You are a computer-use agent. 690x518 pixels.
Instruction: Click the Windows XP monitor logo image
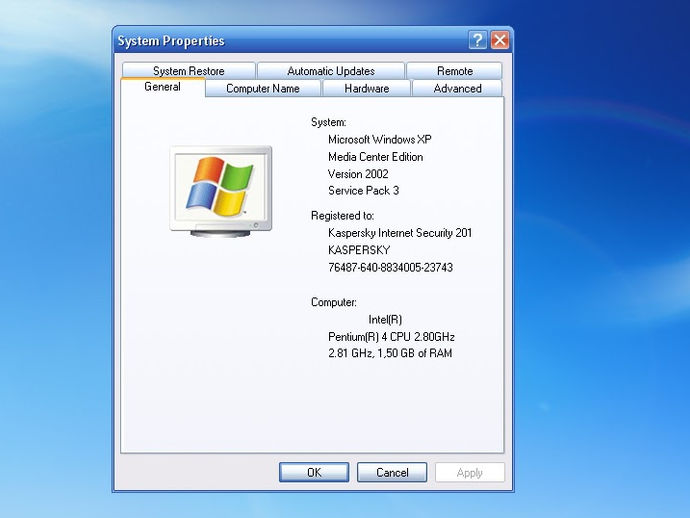point(221,191)
